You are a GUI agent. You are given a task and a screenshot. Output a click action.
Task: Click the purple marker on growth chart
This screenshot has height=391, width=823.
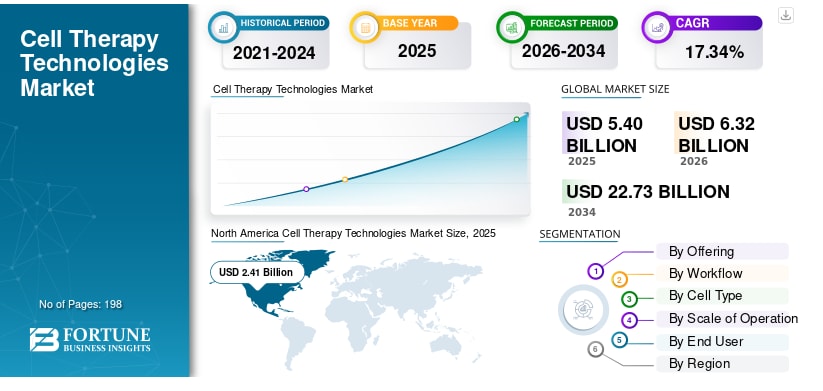click(x=306, y=189)
